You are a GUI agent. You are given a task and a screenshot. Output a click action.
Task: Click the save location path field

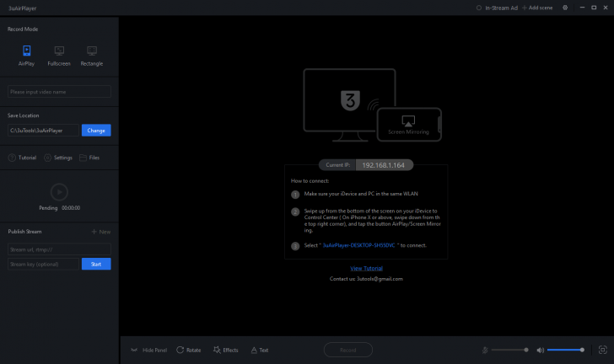[43, 131]
